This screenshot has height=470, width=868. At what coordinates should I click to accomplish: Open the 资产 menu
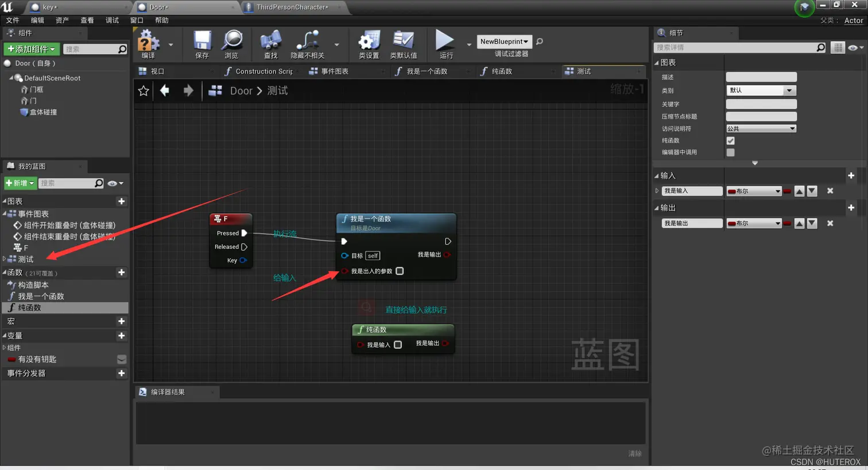(62, 20)
